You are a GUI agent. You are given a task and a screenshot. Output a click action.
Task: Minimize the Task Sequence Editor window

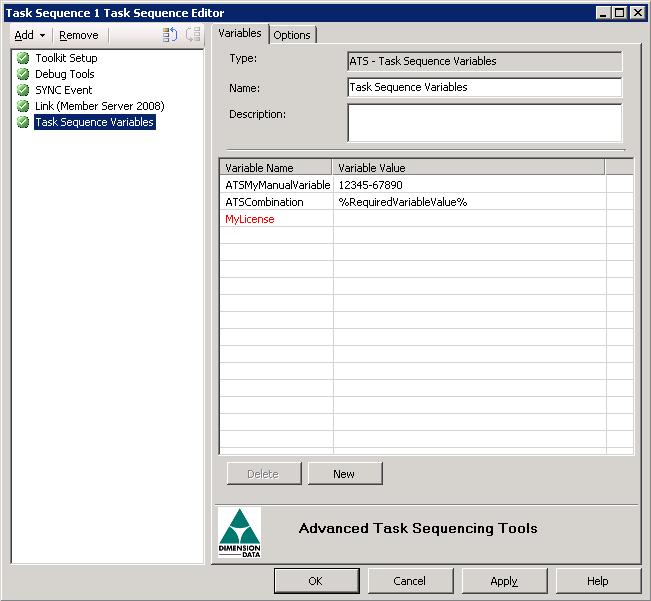(x=603, y=13)
